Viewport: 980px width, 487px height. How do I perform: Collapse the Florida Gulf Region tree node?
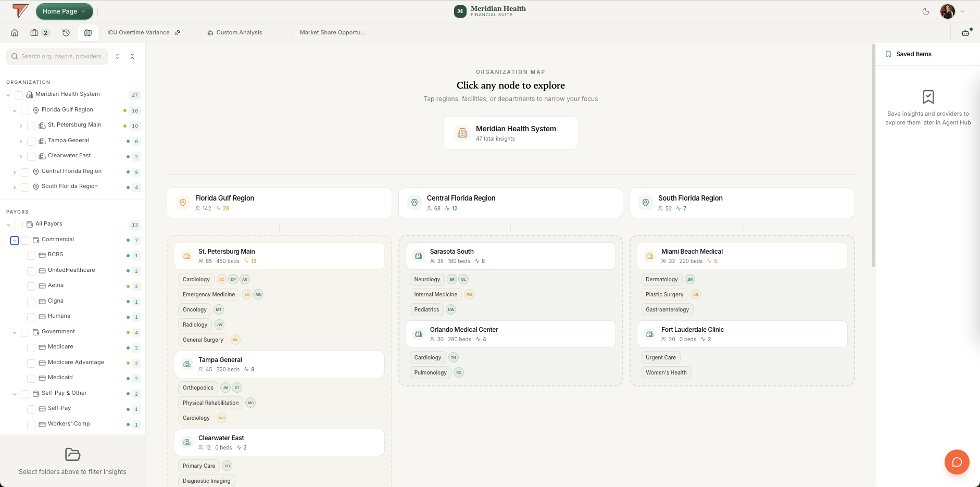coord(15,110)
